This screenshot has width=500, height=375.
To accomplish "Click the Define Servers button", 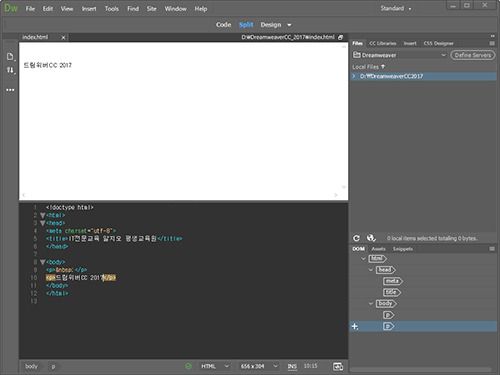I will tap(473, 55).
